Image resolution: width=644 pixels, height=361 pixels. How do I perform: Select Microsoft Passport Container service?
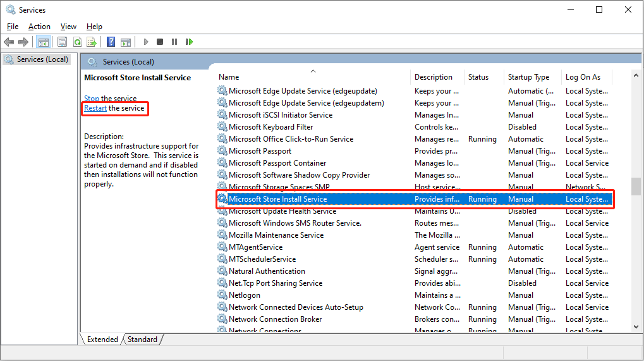[x=415, y=163]
